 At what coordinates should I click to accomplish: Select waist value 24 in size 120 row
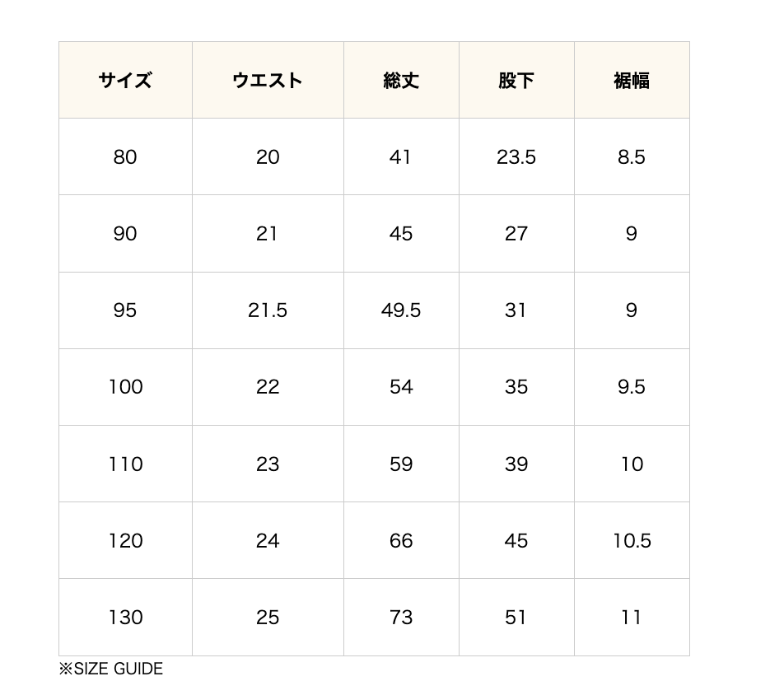tap(268, 541)
